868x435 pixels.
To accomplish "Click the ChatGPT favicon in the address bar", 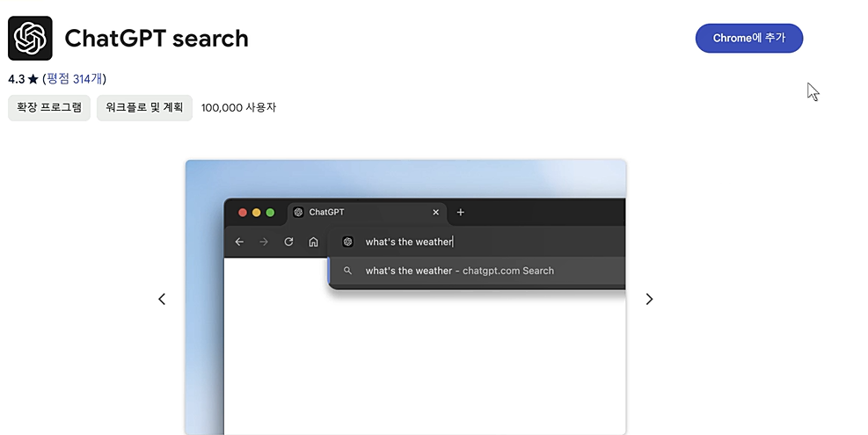I will pos(347,242).
